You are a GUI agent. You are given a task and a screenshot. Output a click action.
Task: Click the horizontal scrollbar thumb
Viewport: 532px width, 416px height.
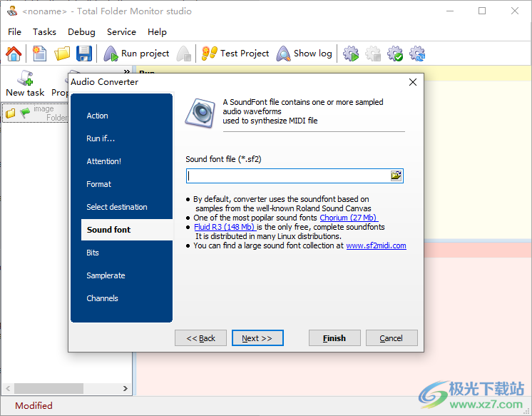48,388
